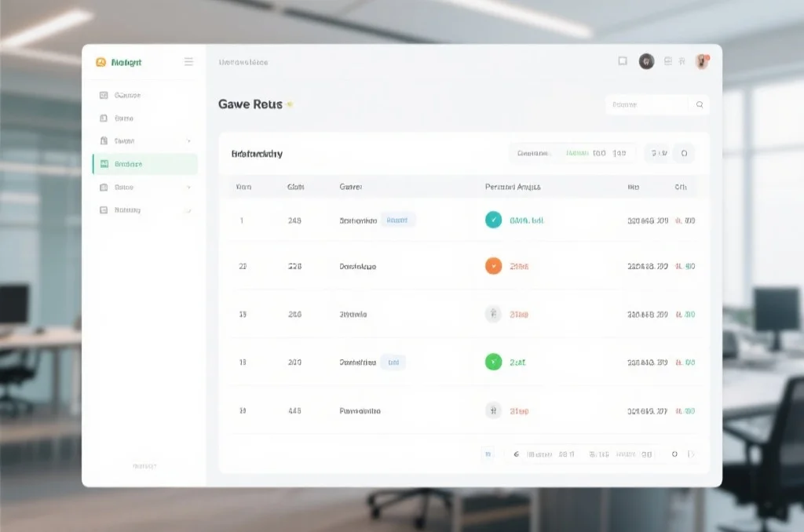The image size is (804, 532).
Task: Click the faint footer text at sidebar bottom
Action: pos(144,466)
